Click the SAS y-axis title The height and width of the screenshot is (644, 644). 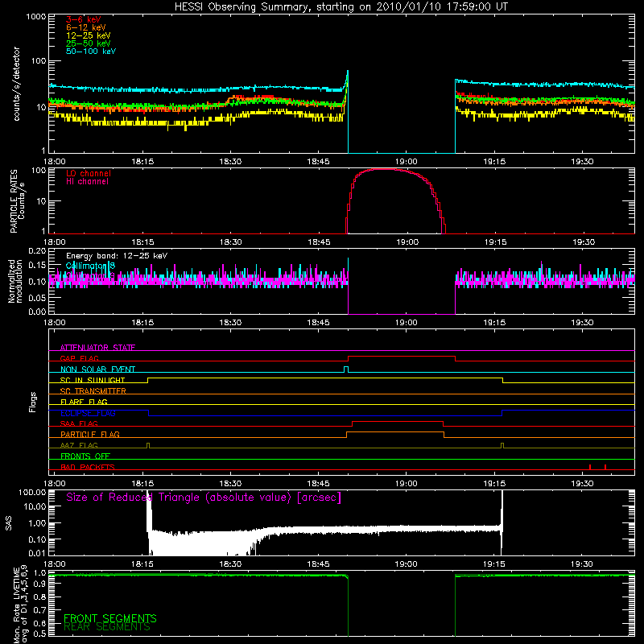tap(9, 523)
